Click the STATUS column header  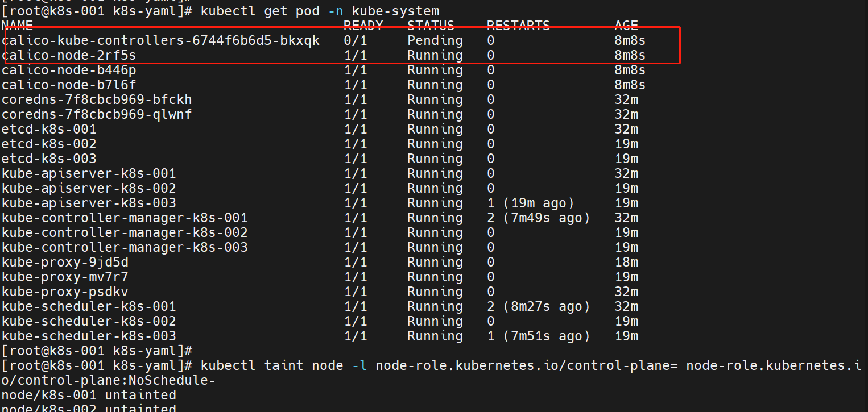point(431,26)
